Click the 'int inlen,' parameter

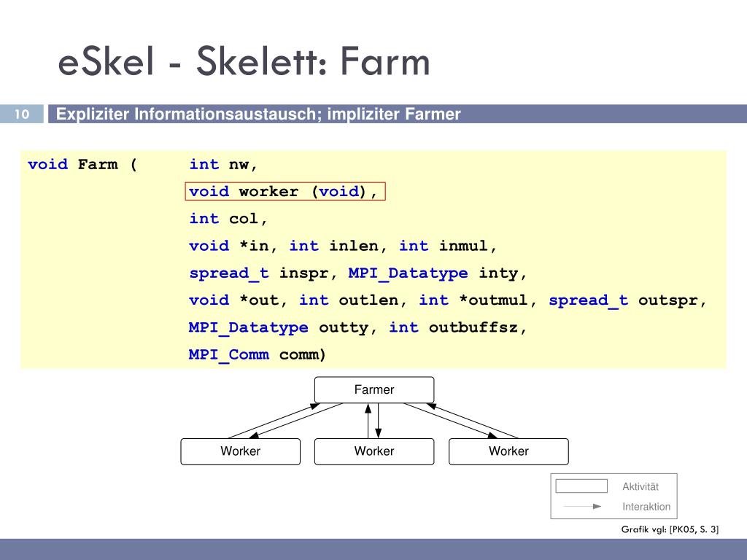338,246
